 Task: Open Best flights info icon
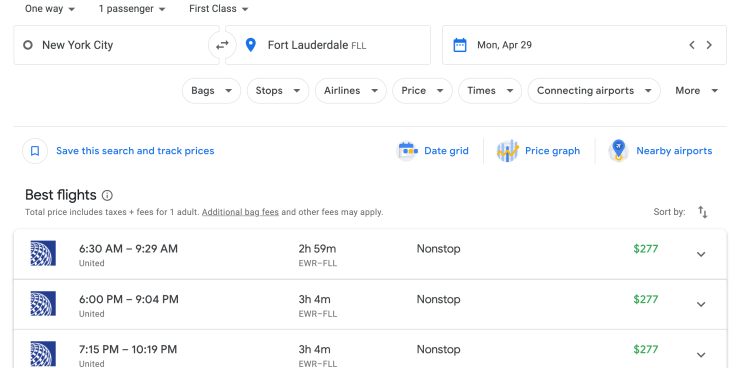click(108, 195)
